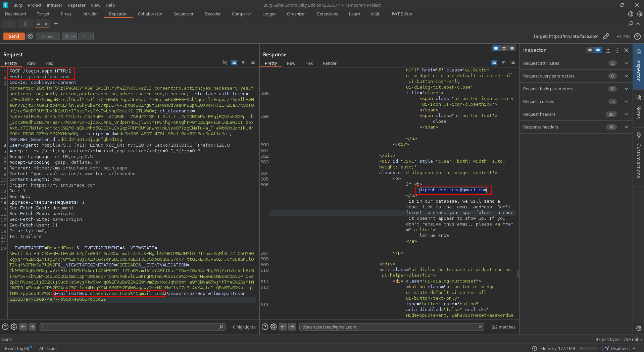Click the search icon in request search bar
Screen dimensions: 644x352
pos(221,327)
